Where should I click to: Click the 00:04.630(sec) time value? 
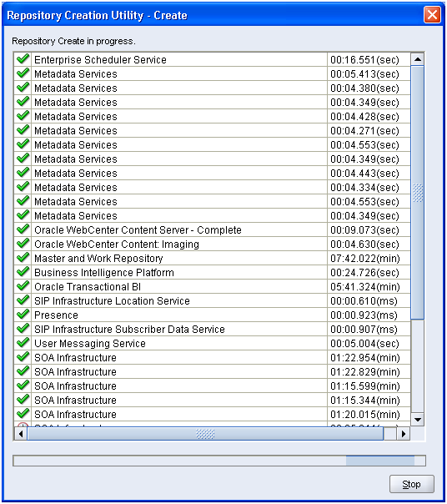click(x=364, y=244)
